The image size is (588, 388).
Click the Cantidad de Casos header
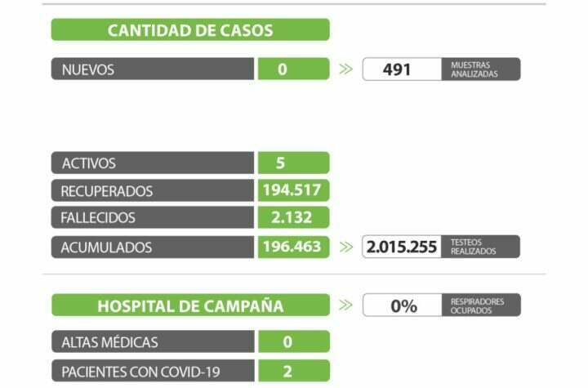(x=190, y=30)
